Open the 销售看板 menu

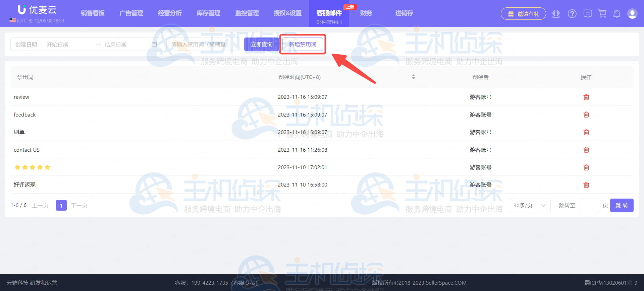pyautogui.click(x=93, y=13)
